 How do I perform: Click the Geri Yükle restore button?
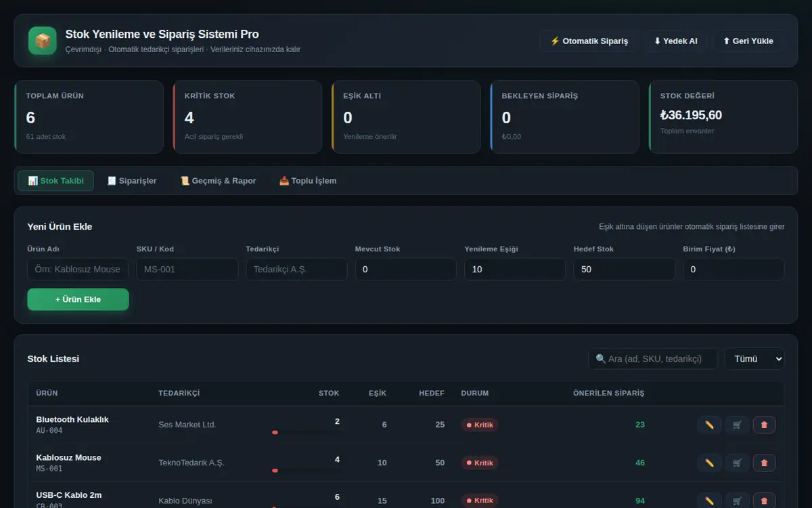point(748,41)
